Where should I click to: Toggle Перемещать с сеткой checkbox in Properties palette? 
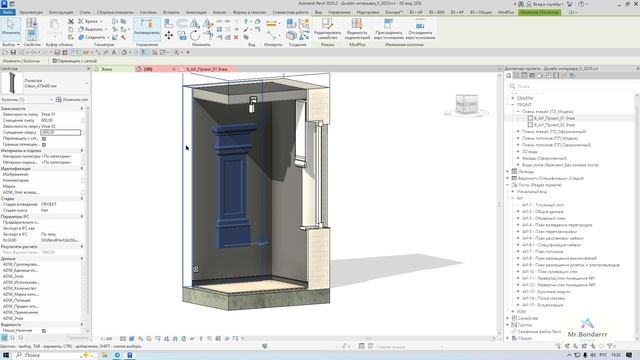(x=44, y=138)
